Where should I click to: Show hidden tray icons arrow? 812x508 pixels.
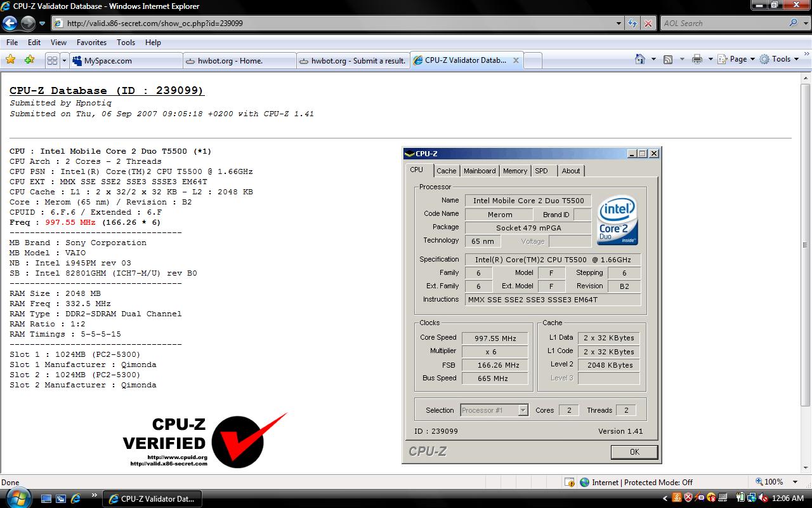[x=665, y=499]
